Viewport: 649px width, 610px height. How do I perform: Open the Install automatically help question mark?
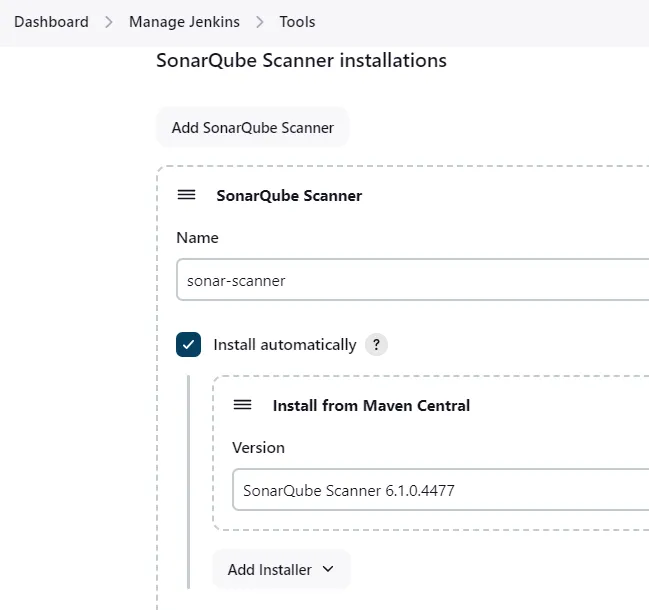pyautogui.click(x=376, y=344)
